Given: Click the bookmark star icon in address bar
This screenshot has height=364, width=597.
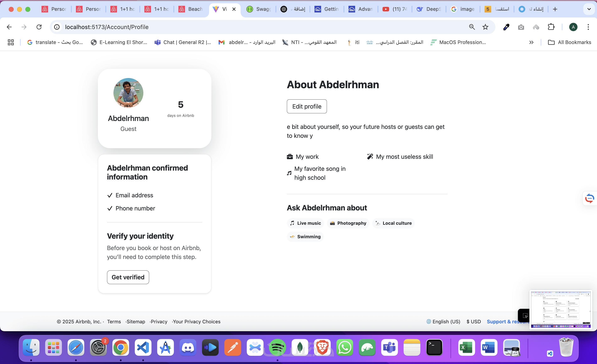Looking at the screenshot, I should [485, 27].
